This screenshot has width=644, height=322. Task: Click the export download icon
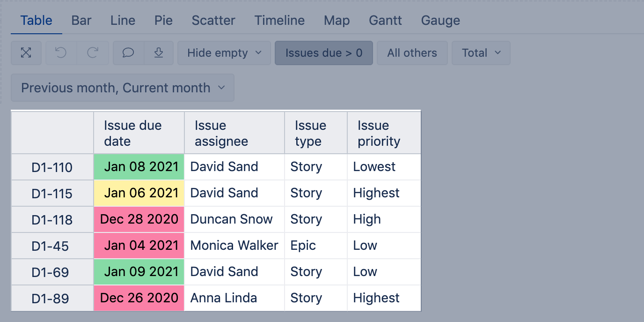pyautogui.click(x=159, y=53)
